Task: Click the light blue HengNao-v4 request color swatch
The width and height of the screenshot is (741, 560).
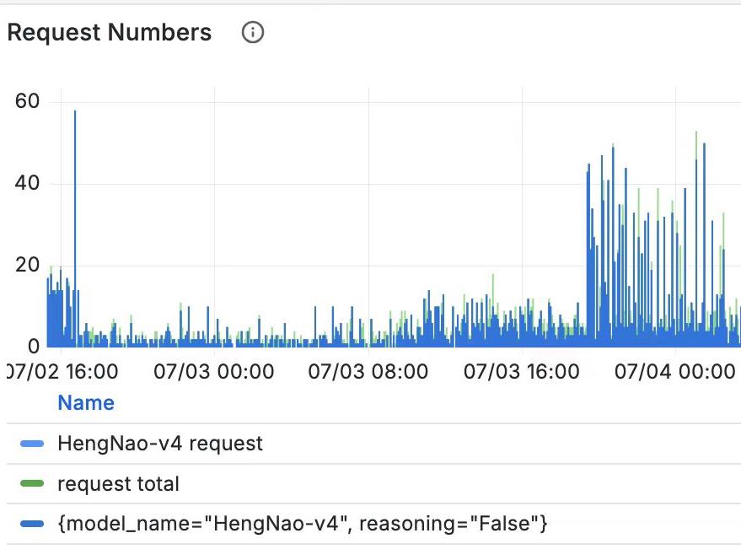Action: click(32, 444)
